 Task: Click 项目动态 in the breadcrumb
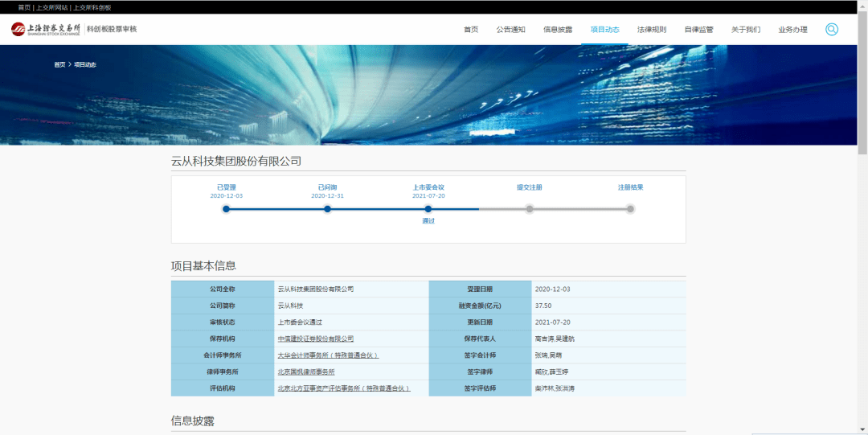[x=85, y=65]
